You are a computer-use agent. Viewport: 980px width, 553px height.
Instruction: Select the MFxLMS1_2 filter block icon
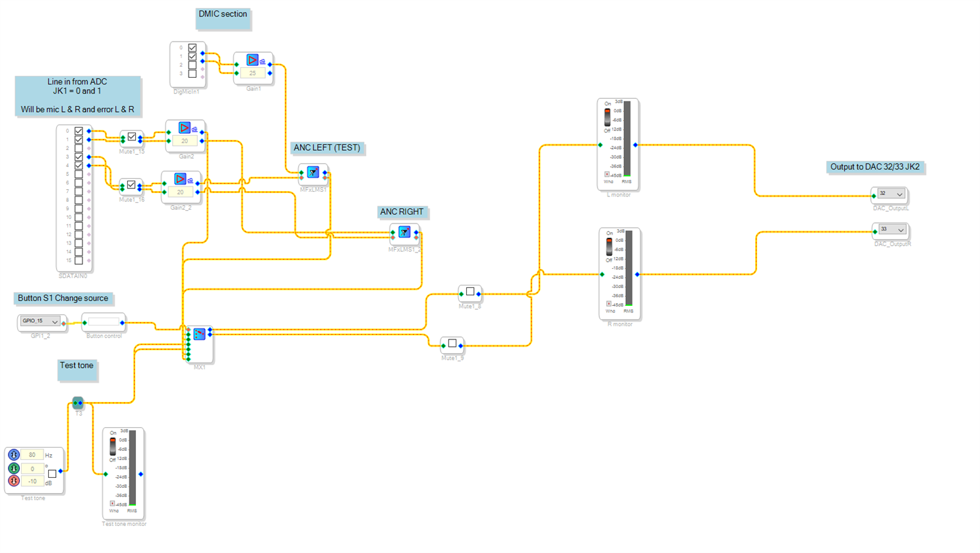(x=404, y=232)
